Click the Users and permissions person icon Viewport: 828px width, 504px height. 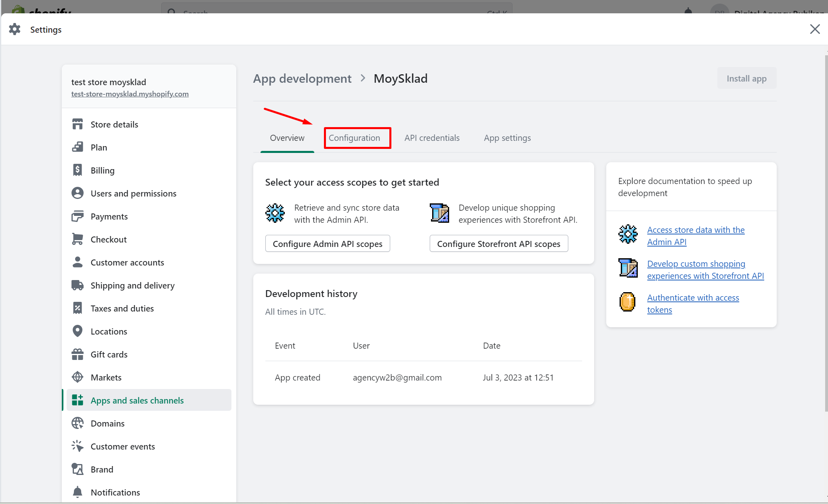(x=77, y=193)
